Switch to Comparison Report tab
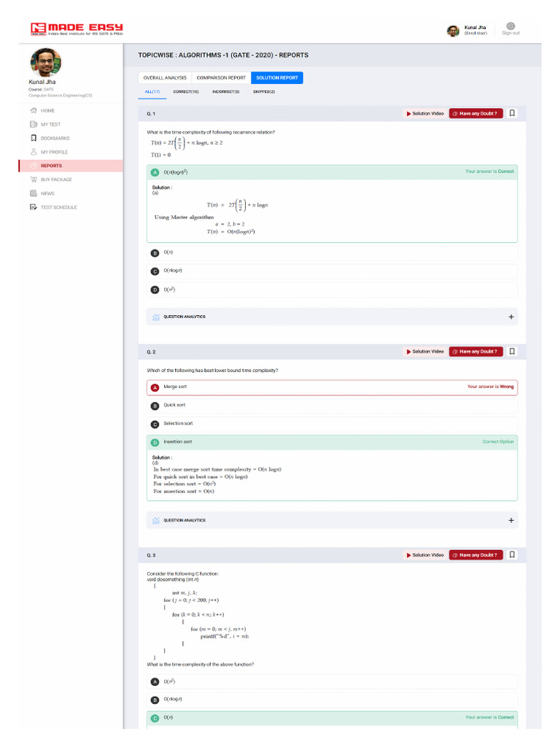560x747 pixels. click(x=220, y=77)
